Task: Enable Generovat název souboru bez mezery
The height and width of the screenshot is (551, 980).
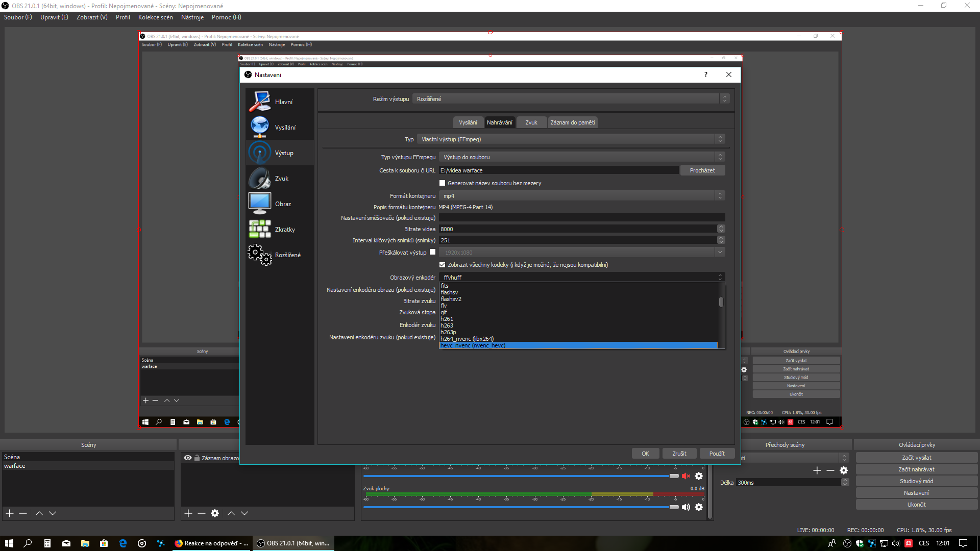Action: tap(442, 183)
